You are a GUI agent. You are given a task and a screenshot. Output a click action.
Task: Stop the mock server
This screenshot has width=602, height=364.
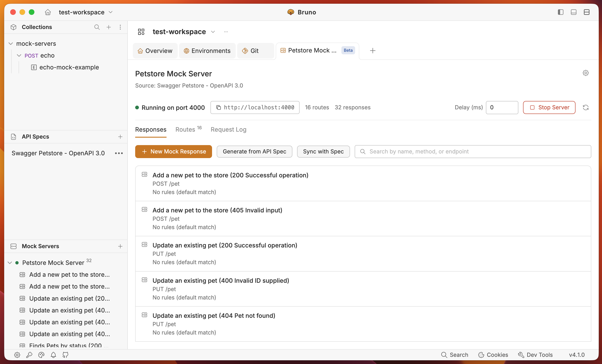[x=549, y=107]
